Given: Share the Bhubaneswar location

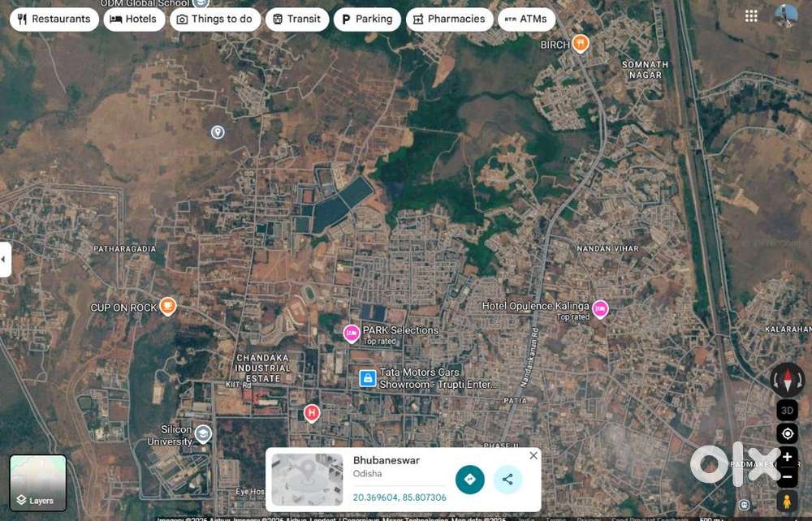Looking at the screenshot, I should (508, 480).
